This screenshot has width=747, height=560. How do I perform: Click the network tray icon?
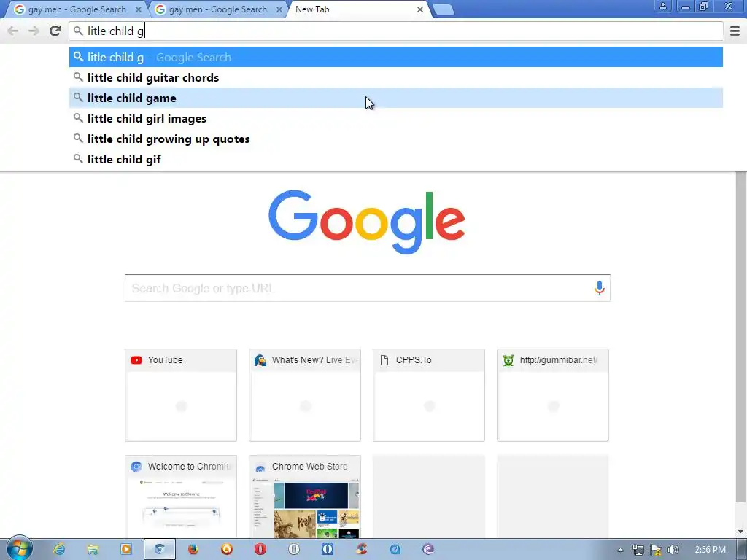click(638, 550)
